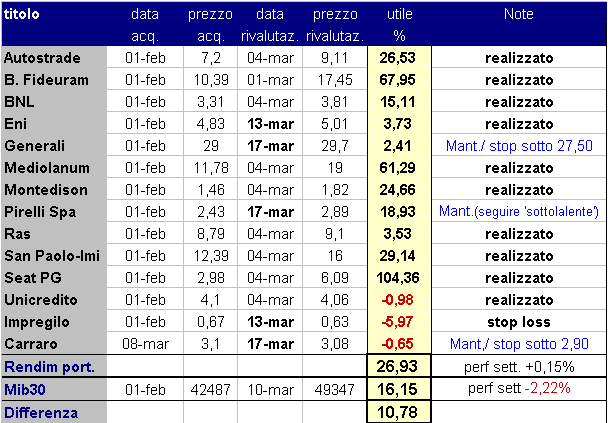Select the 01-mar revaluation date

270,80
